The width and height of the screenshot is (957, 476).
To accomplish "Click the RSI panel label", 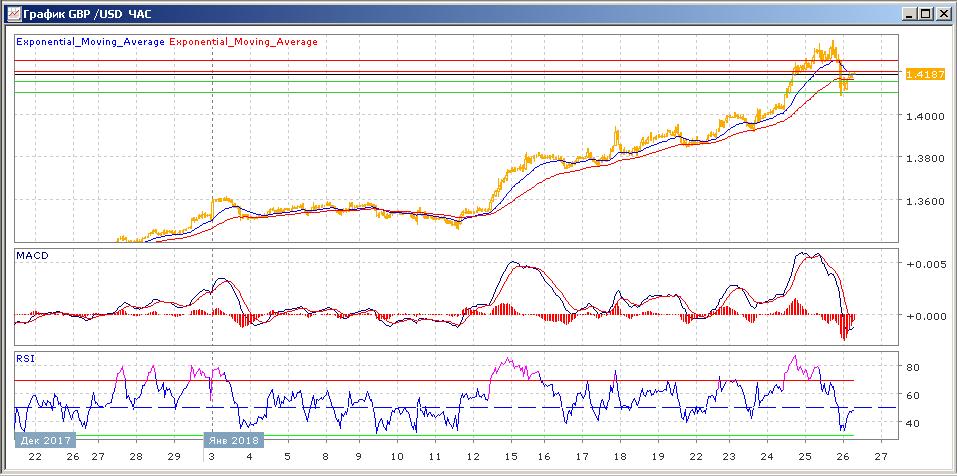I will [x=26, y=359].
